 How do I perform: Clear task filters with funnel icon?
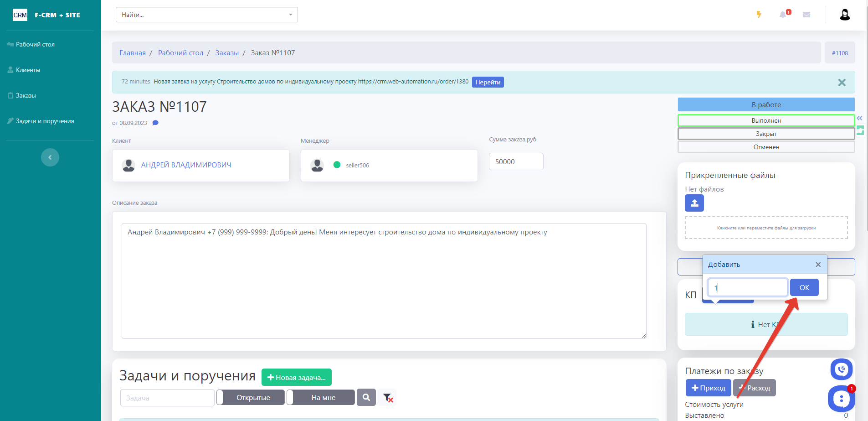tap(388, 398)
